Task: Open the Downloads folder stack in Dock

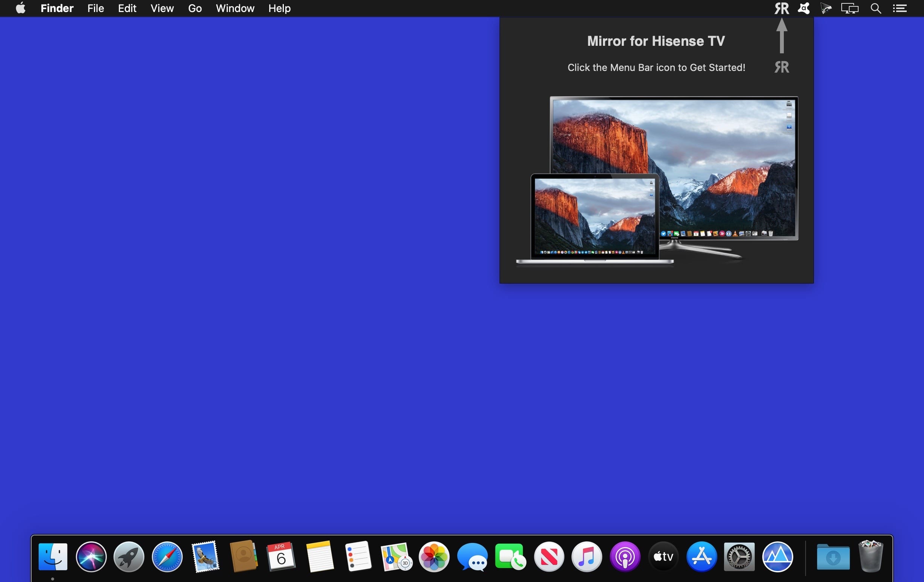Action: pyautogui.click(x=833, y=556)
